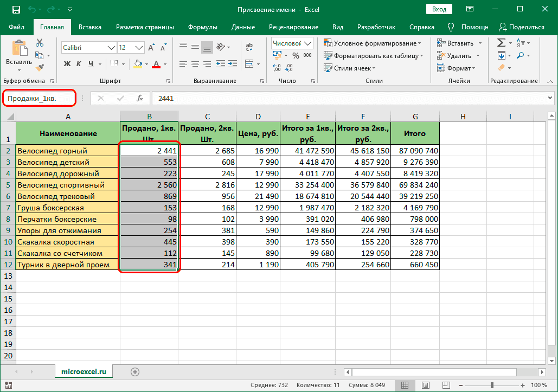Click the AutoSum sigma icon
Viewport: 558px width, 392px height.
tap(501, 43)
